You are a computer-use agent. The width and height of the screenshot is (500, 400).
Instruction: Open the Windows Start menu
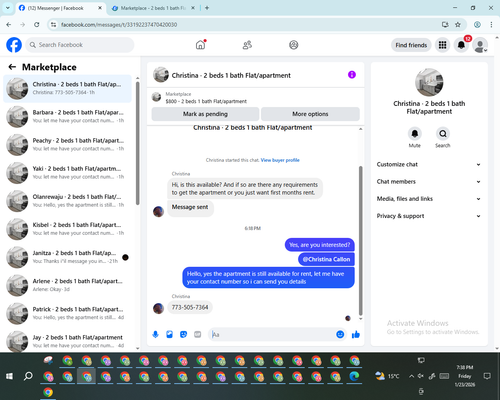point(9,376)
